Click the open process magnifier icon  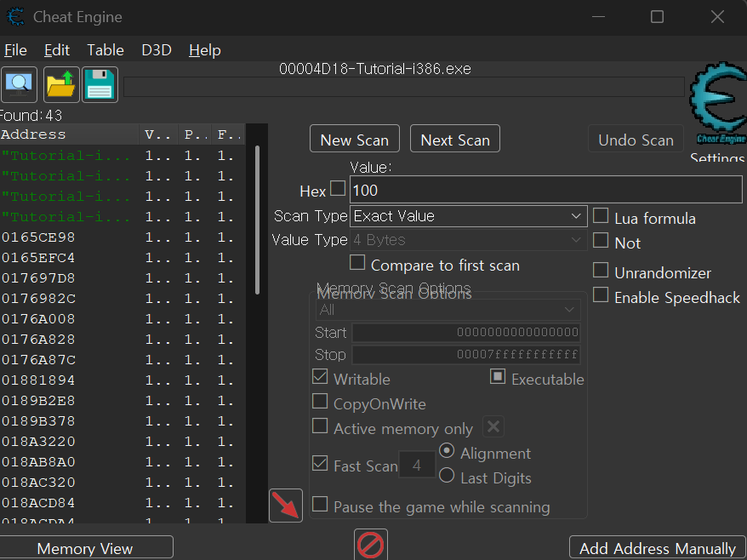[19, 84]
